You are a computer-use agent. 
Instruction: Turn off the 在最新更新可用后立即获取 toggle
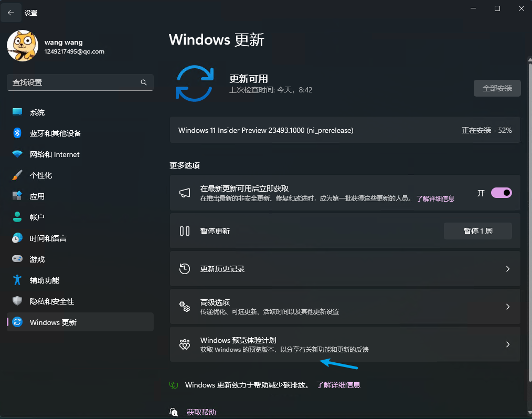coord(502,193)
